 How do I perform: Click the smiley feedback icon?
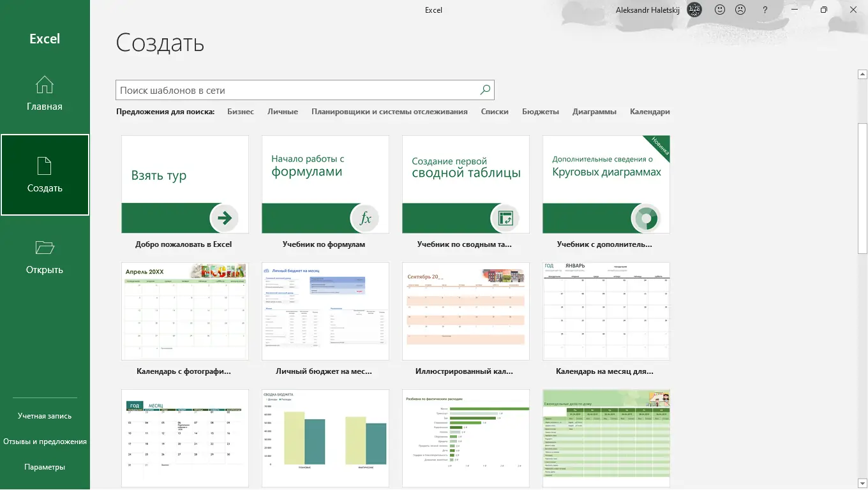pyautogui.click(x=720, y=10)
